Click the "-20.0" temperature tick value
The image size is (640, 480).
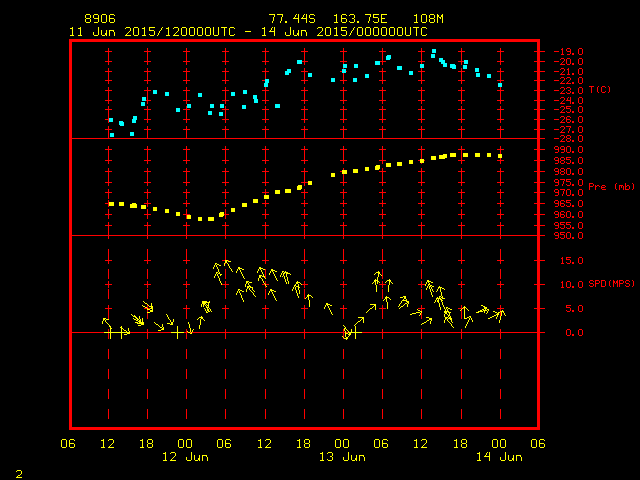[569, 62]
